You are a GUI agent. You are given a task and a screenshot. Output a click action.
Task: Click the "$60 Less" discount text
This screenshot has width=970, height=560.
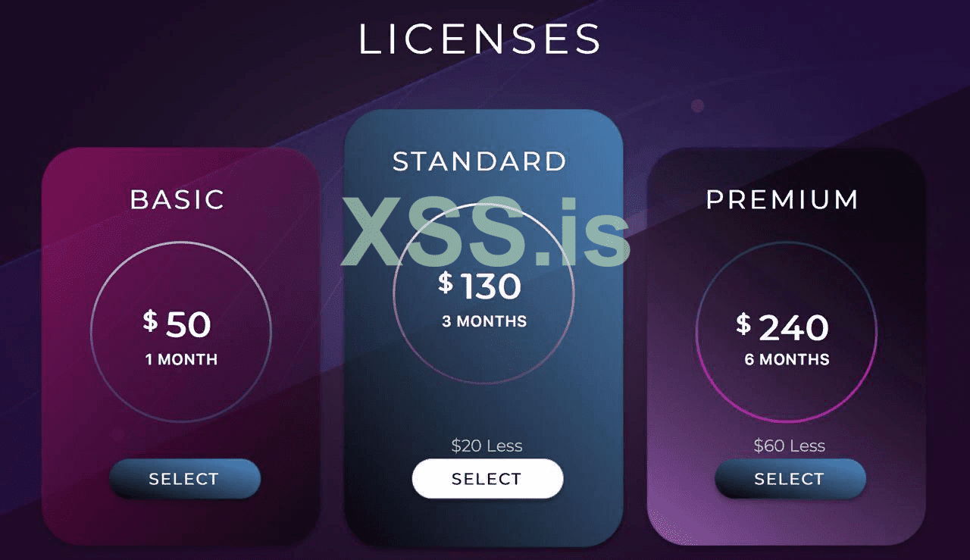[789, 446]
